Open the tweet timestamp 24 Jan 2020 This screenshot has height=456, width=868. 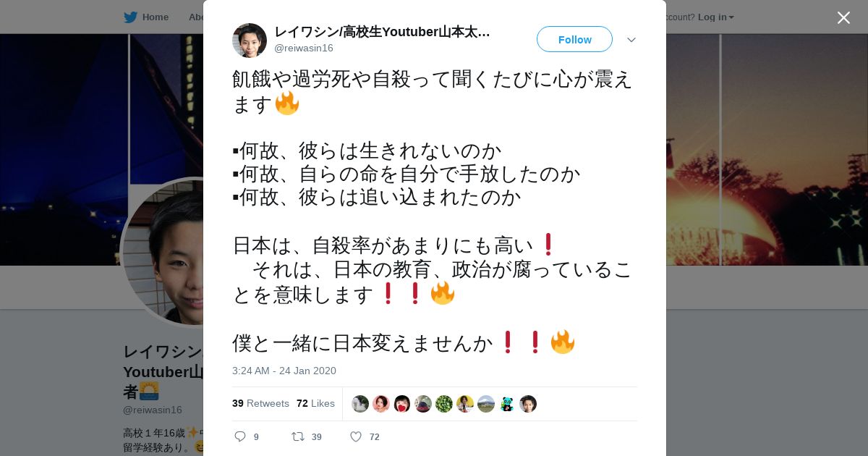point(284,371)
